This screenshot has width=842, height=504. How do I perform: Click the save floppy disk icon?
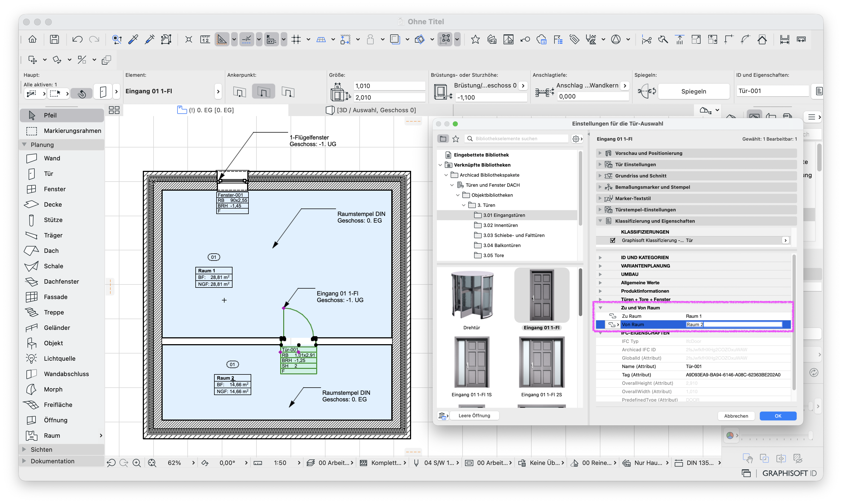pyautogui.click(x=54, y=39)
